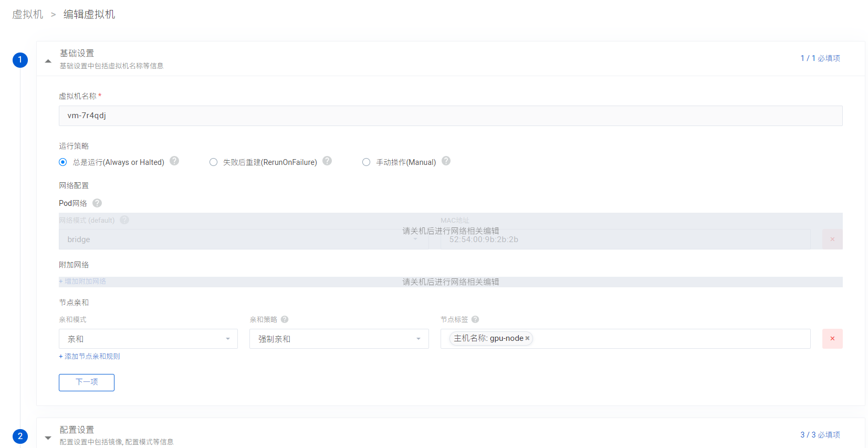This screenshot has height=448, width=868.
Task: Click help icon beside 失败后重建 option
Action: tap(327, 161)
